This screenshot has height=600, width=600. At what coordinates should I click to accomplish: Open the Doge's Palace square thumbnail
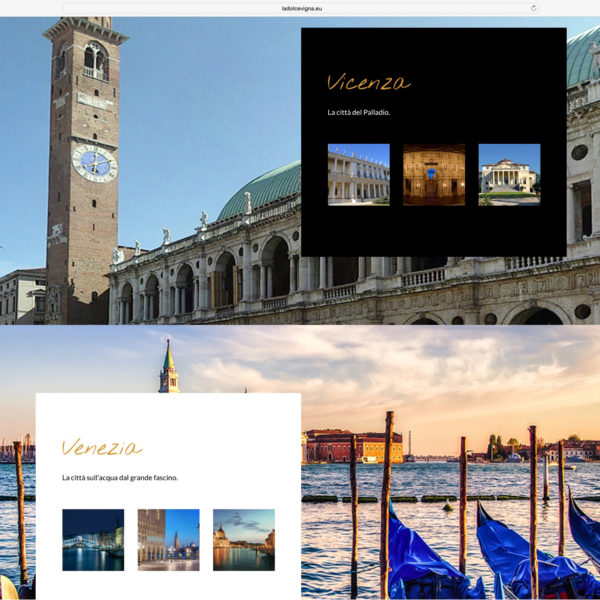[x=168, y=540]
